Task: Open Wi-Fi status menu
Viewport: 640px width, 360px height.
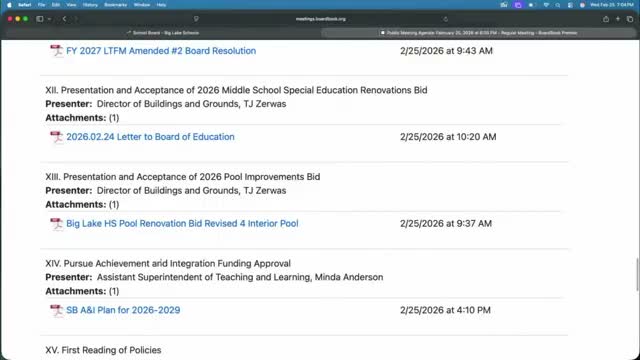Action: coord(546,5)
